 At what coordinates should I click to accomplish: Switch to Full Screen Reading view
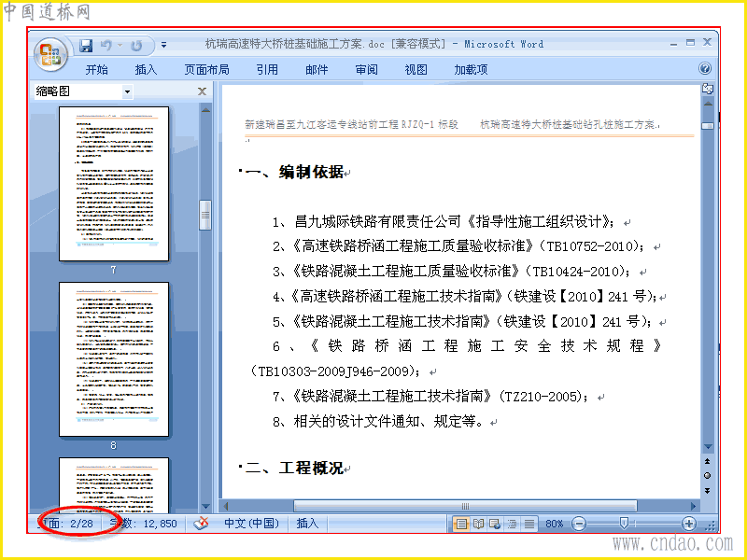tap(478, 524)
